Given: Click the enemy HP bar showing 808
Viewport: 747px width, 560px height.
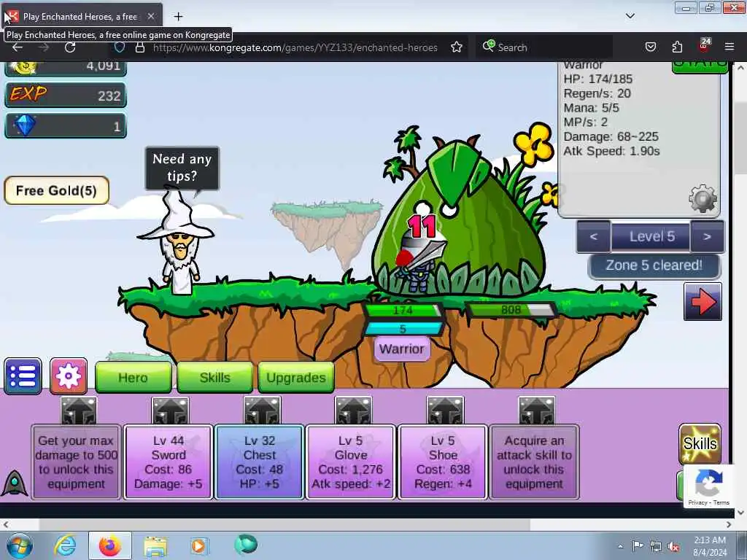Looking at the screenshot, I should pos(511,310).
